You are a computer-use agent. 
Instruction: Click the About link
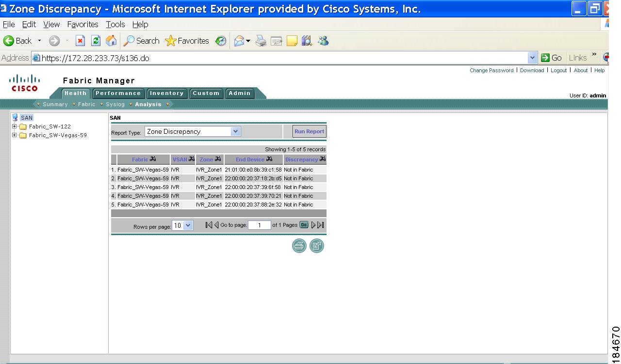[x=581, y=70]
